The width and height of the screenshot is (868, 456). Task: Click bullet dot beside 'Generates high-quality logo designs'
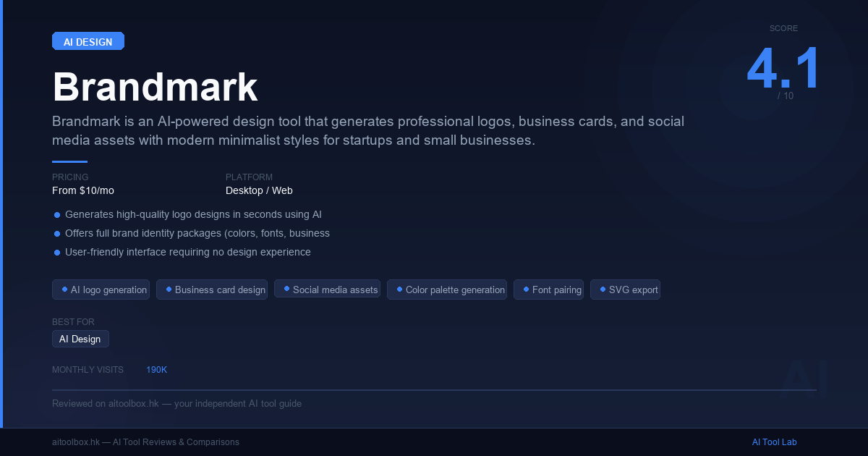point(57,215)
